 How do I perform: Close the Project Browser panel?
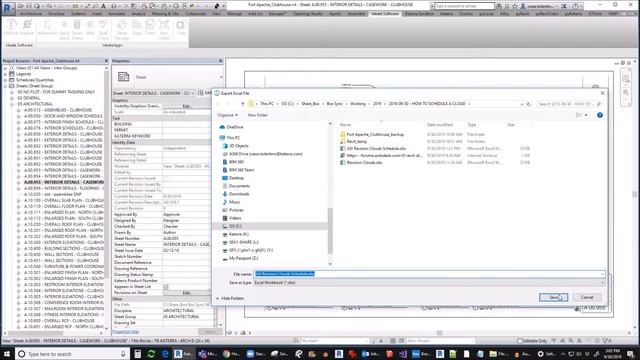(106, 61)
